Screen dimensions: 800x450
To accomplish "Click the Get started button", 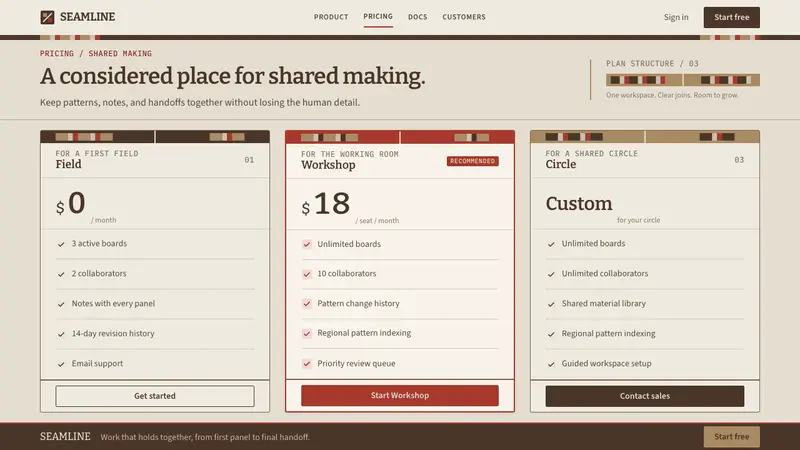I will [x=155, y=396].
